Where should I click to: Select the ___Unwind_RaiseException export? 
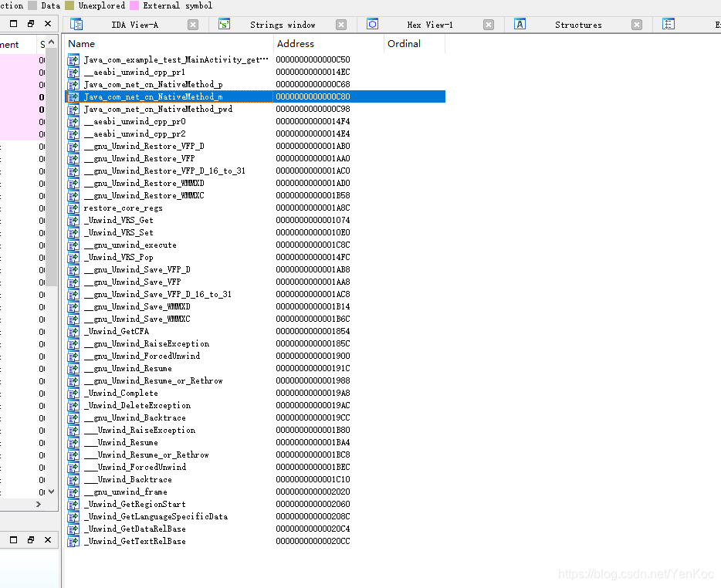click(x=256, y=431)
